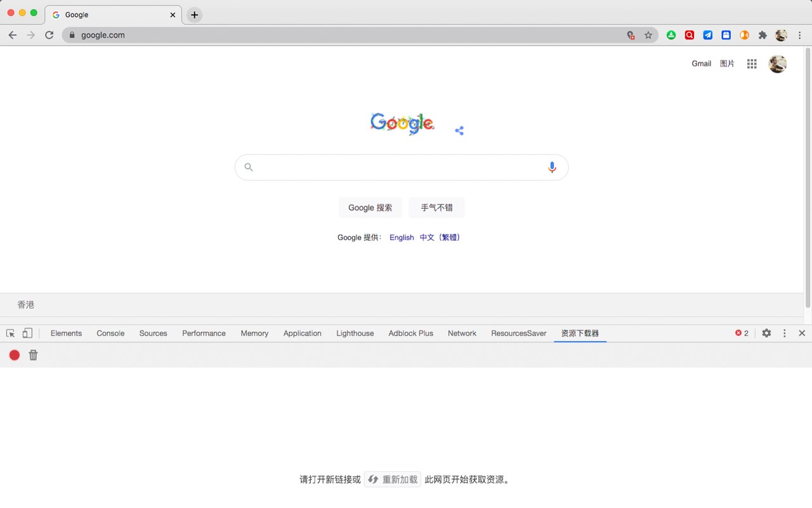Open the red magnifier extension
812x508 pixels.
coord(690,36)
